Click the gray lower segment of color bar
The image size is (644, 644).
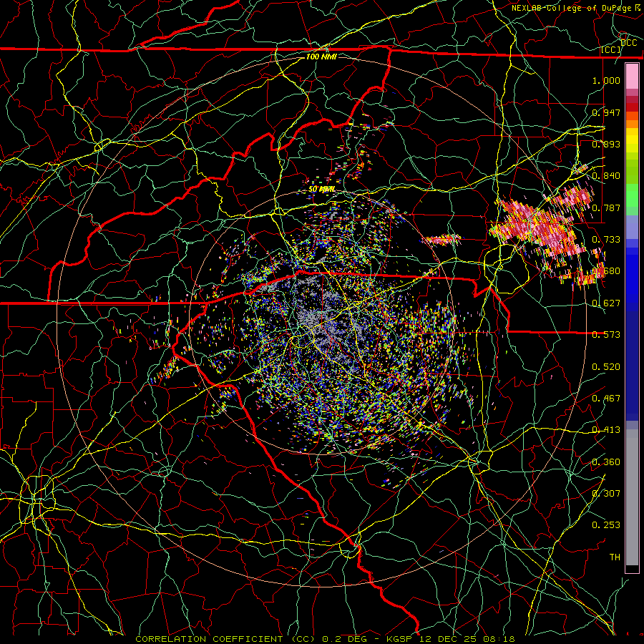(632, 497)
